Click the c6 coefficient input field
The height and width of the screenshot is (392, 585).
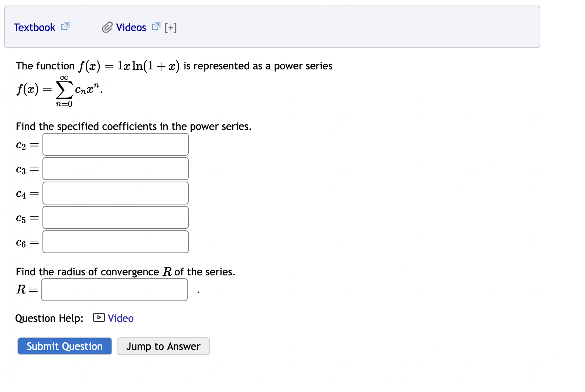pos(115,241)
